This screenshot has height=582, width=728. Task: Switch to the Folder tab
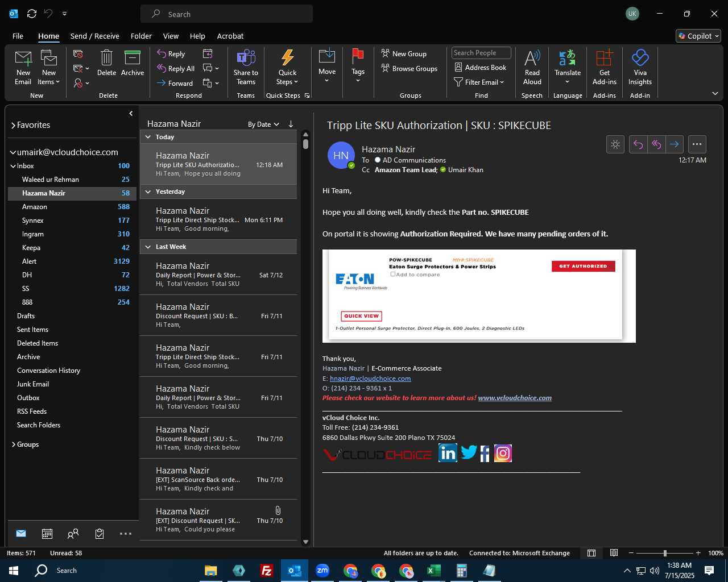[x=141, y=36]
